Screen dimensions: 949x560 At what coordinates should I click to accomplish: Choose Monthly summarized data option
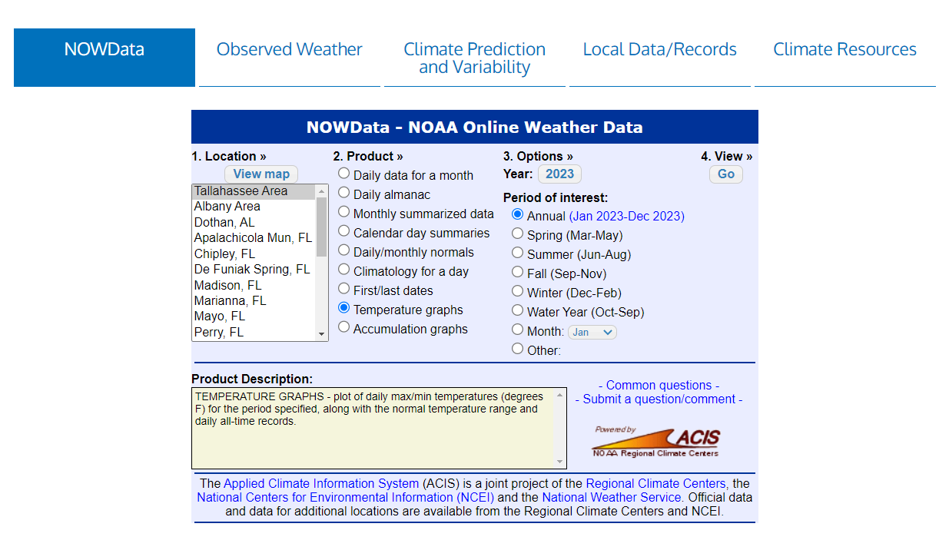[343, 213]
